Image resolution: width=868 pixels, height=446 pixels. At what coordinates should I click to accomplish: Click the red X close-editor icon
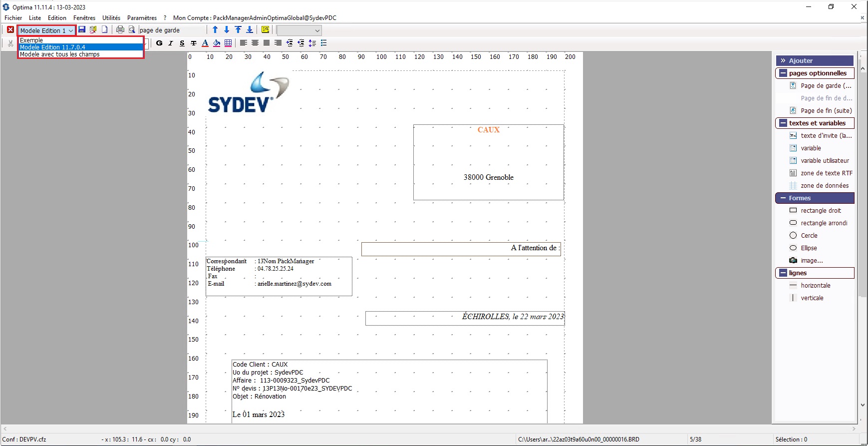point(10,30)
